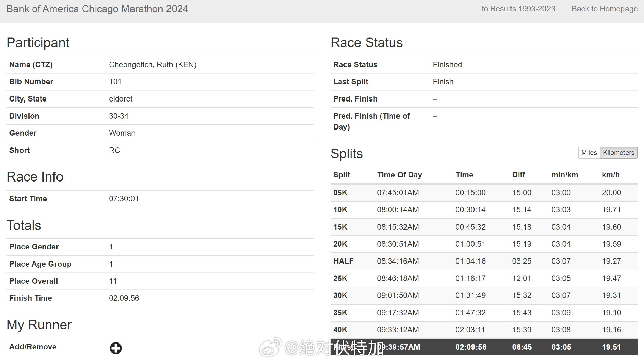The image size is (644, 363).
Task: Click the 'Participant' section heading
Action: coord(38,43)
